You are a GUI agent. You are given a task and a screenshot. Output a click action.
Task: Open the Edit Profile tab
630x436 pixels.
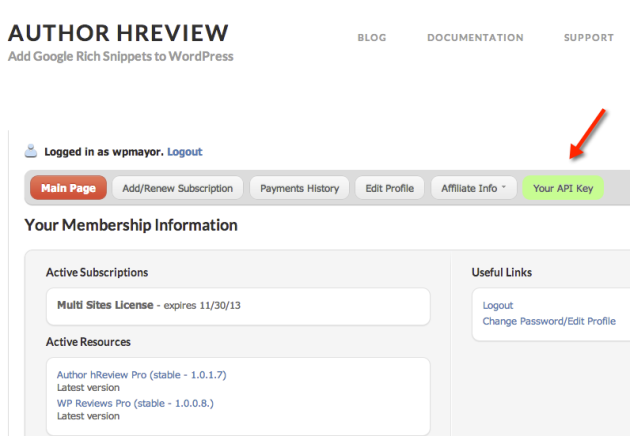[390, 188]
